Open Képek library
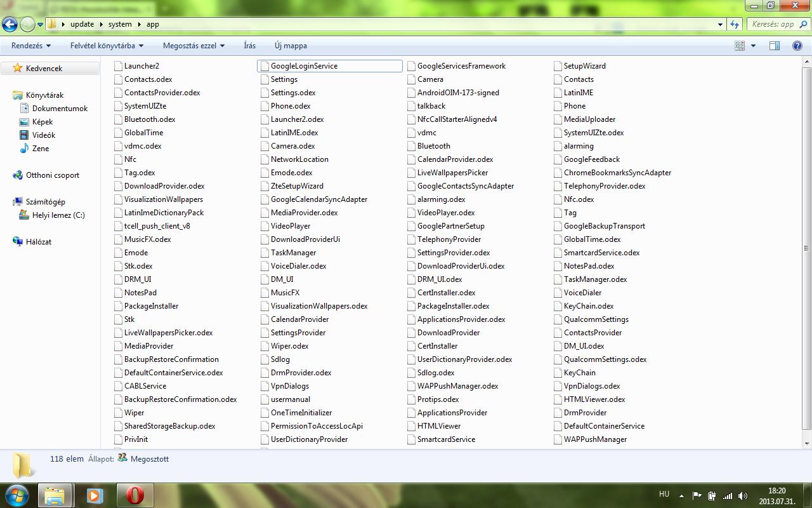Viewport: 812px width, 508px height. 43,121
